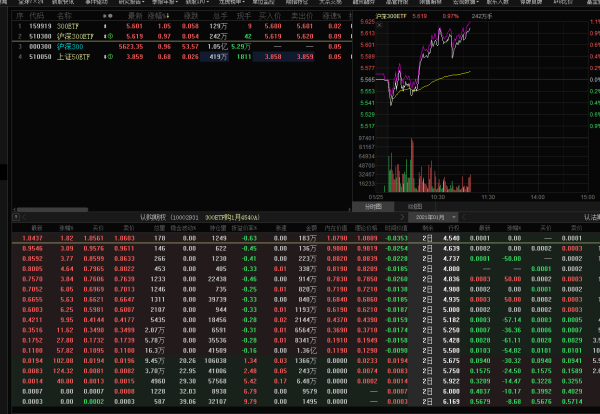Select the 5.000 strike price row
The height and width of the screenshot is (414, 600).
click(x=453, y=309)
